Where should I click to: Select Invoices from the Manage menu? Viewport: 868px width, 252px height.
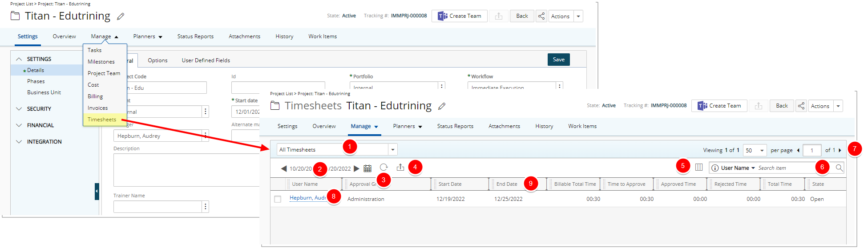[105, 108]
